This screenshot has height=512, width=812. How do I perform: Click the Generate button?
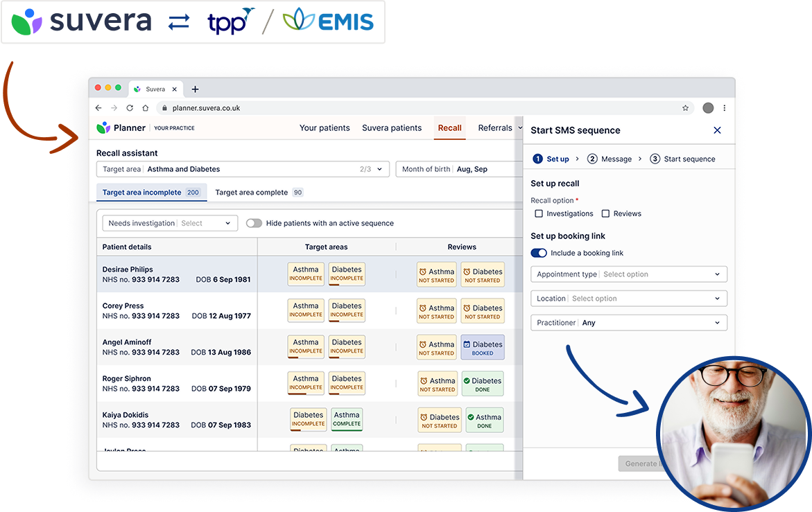(x=641, y=464)
